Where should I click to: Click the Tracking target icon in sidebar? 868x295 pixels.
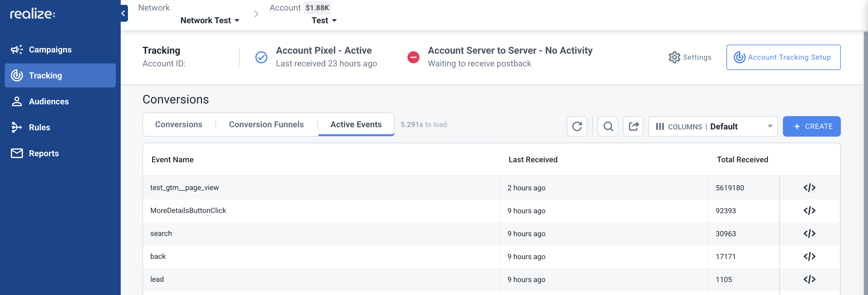(x=17, y=75)
